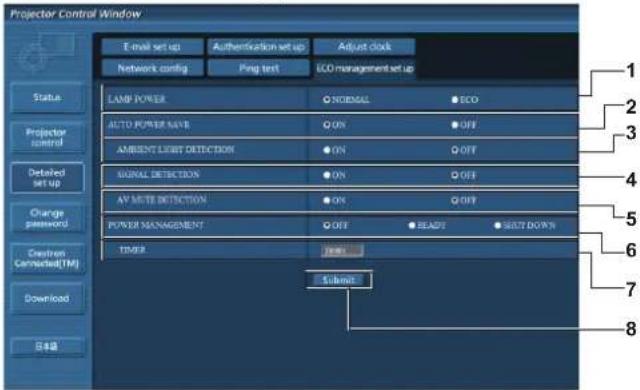Open the Status page in sidebar

coord(47,98)
